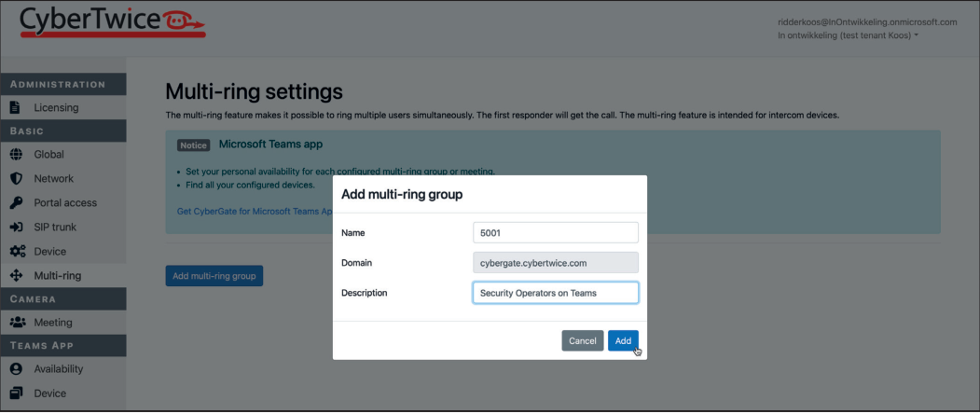Click the Add multi-ring group dialog title

click(402, 195)
